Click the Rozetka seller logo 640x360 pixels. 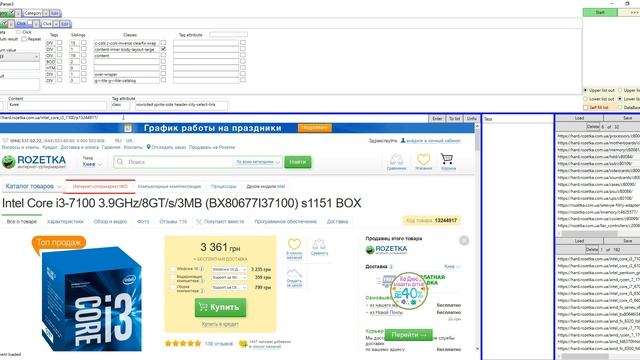click(x=386, y=249)
